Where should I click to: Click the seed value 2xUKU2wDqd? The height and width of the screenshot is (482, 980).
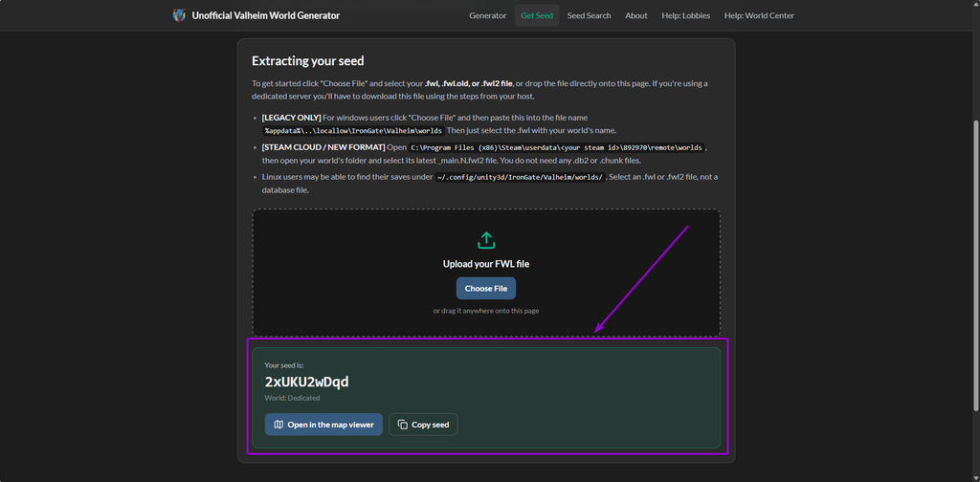(x=306, y=383)
